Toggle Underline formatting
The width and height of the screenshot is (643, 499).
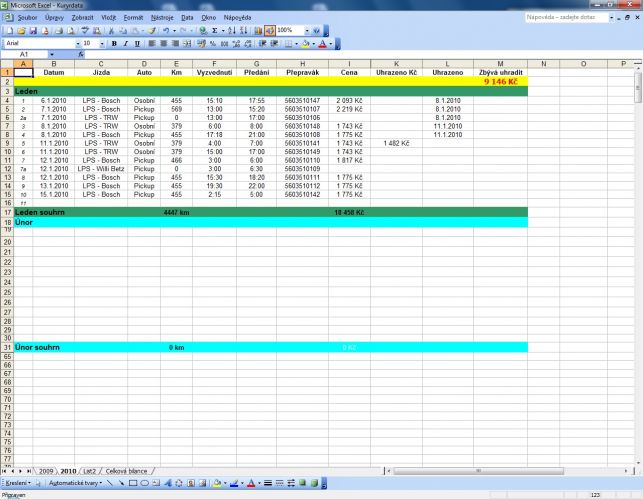pos(137,43)
